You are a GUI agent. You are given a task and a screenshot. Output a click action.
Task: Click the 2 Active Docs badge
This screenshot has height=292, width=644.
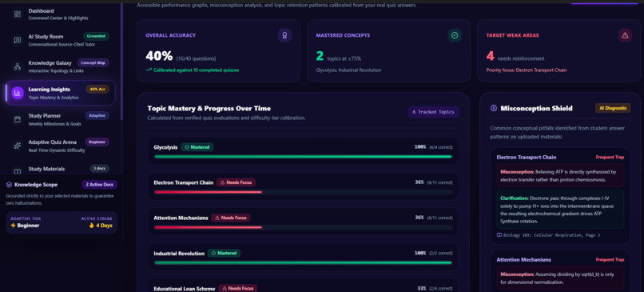[99, 185]
